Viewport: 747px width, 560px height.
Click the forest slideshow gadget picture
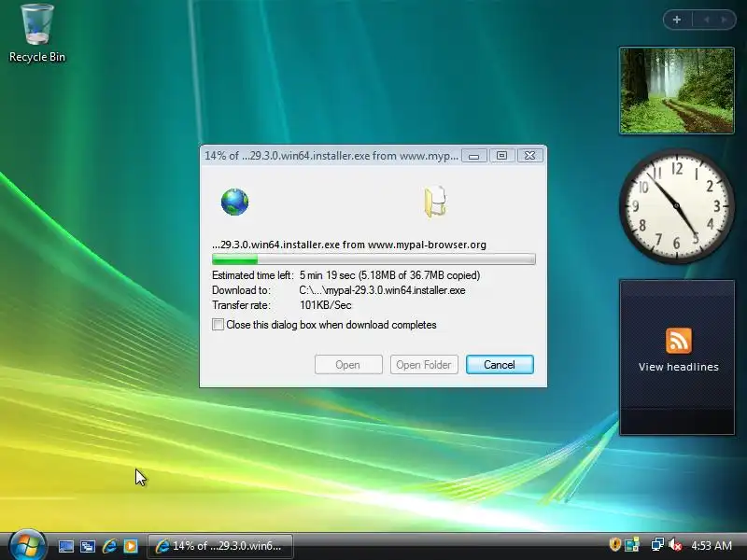click(676, 91)
